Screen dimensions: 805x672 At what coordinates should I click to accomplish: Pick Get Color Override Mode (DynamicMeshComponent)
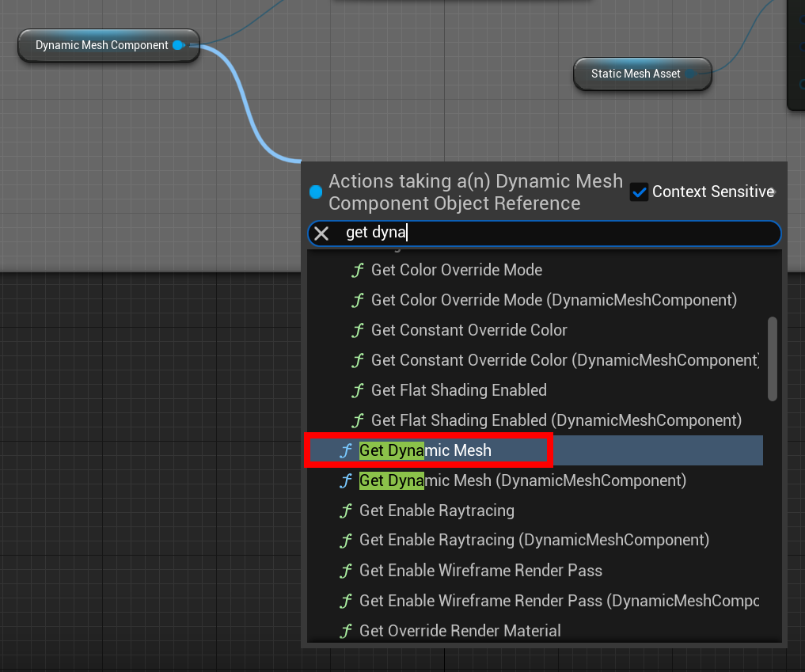(536, 300)
